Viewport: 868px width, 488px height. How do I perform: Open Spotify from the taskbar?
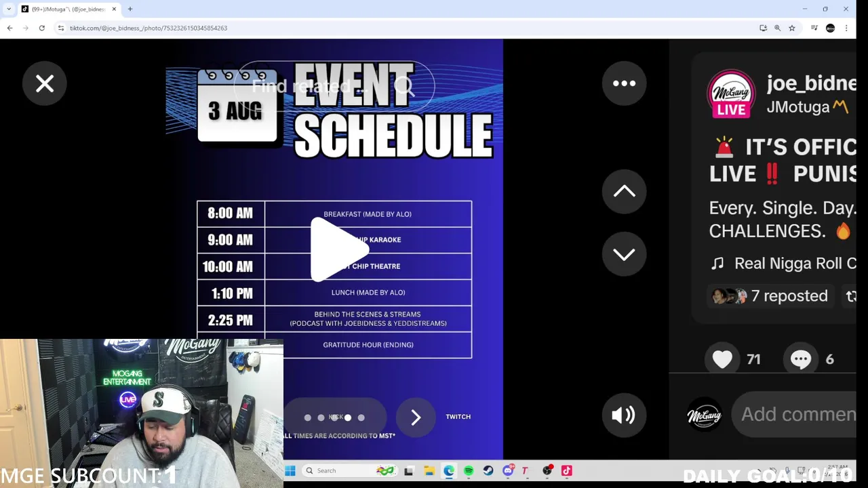pos(468,470)
